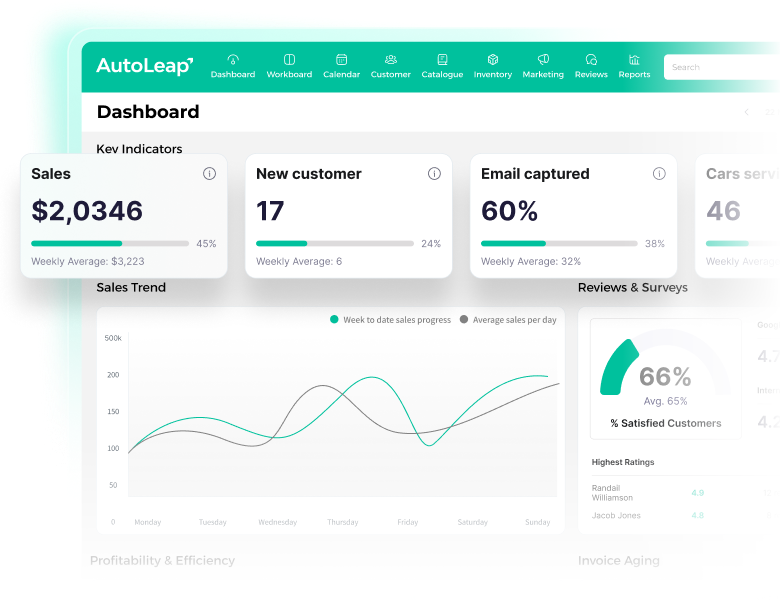Open the Inventory box icon
Screen dimensions: 780x600
coord(493,60)
